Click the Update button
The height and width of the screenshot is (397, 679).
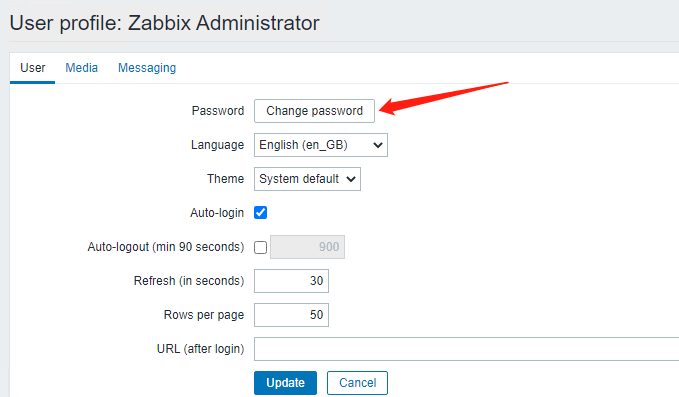(285, 383)
